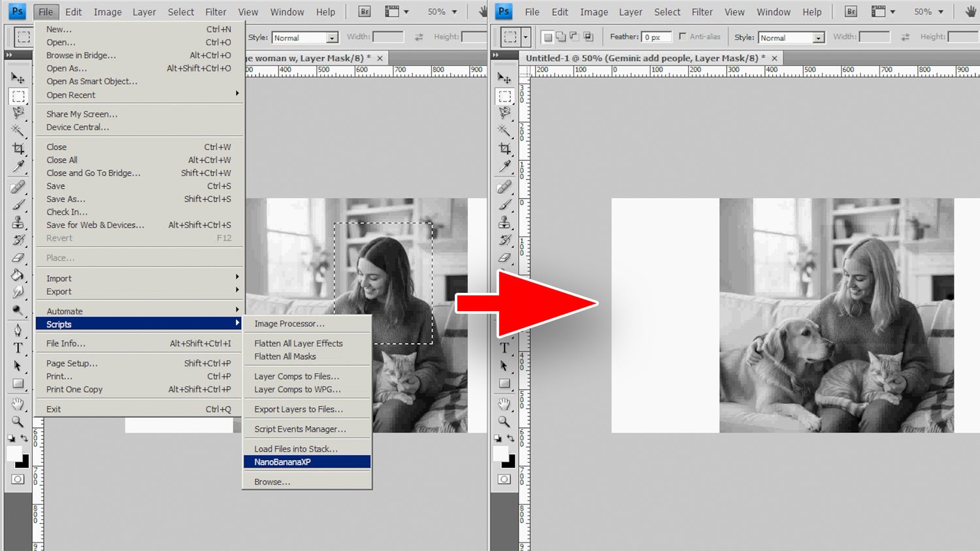This screenshot has width=980, height=551.
Task: Choose the Path Selection tool in the left window
Action: pyautogui.click(x=18, y=366)
